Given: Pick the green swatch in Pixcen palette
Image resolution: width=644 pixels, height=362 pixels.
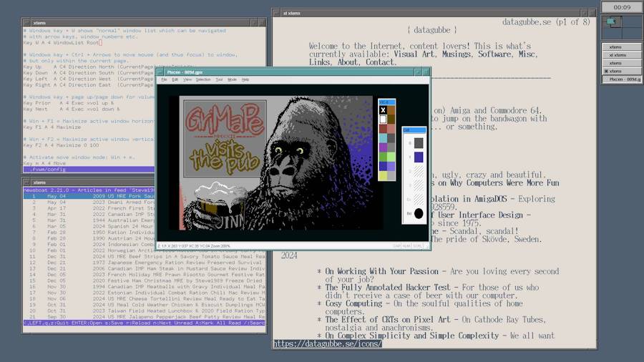Looking at the screenshot, I should click(x=383, y=157).
